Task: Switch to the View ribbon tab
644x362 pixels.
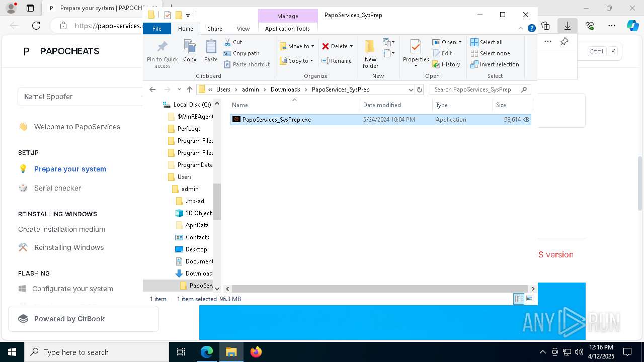Action: coord(243,29)
